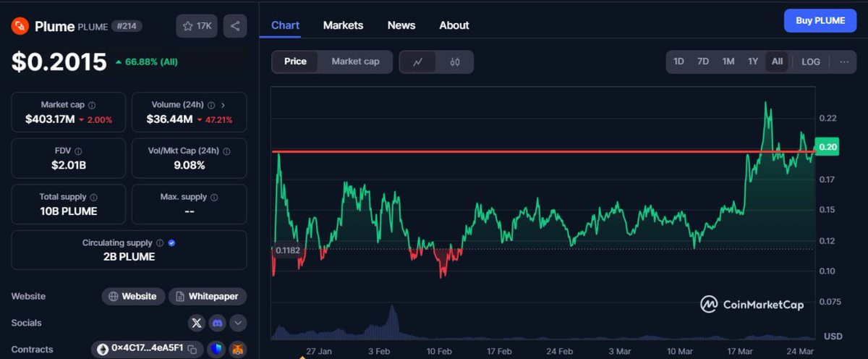This screenshot has height=359, width=868.
Task: Click the 10B PLUME total supply value
Action: [68, 211]
